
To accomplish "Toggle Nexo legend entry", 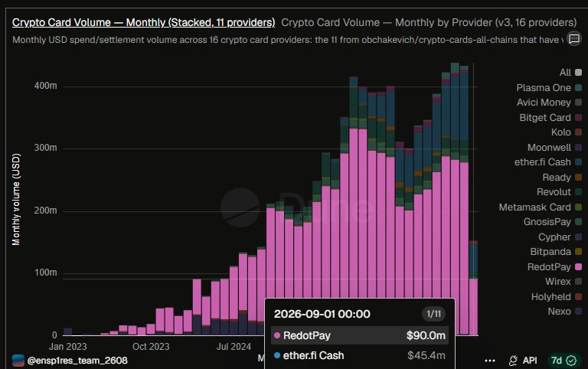I will click(x=564, y=312).
